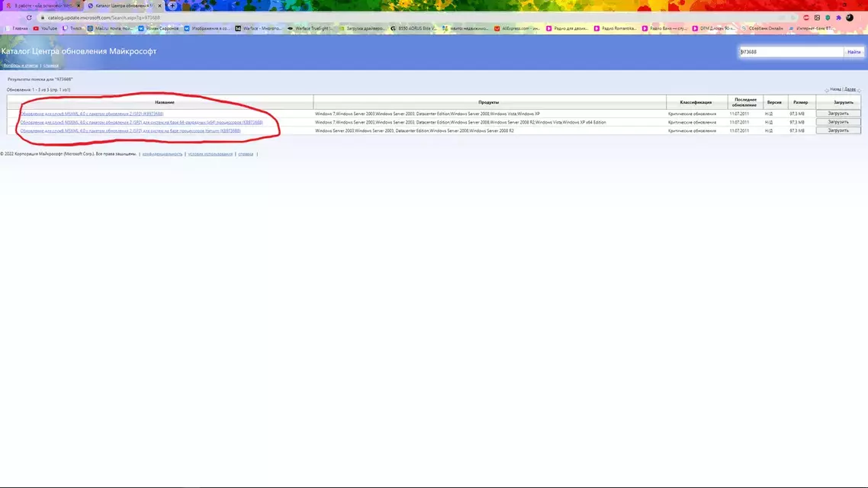Viewport: 868px width, 488px height.
Task: Open the 'Изображения в со...' bookmark
Action: [207, 28]
